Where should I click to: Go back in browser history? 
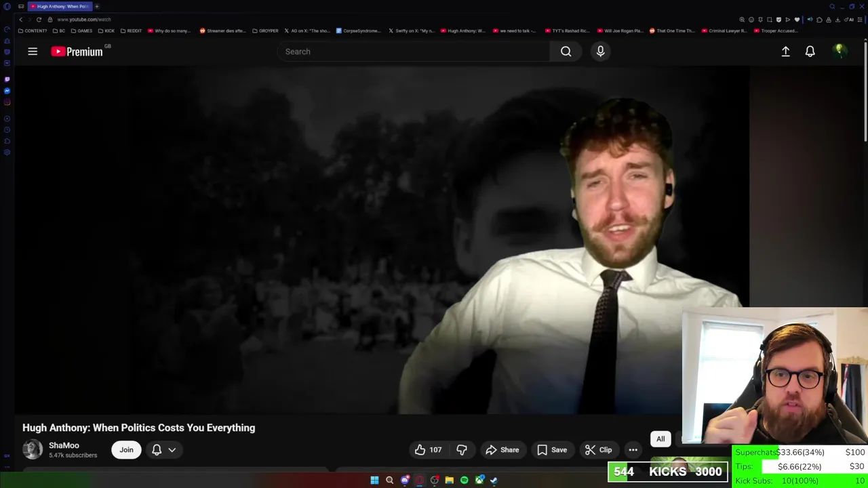coord(20,20)
